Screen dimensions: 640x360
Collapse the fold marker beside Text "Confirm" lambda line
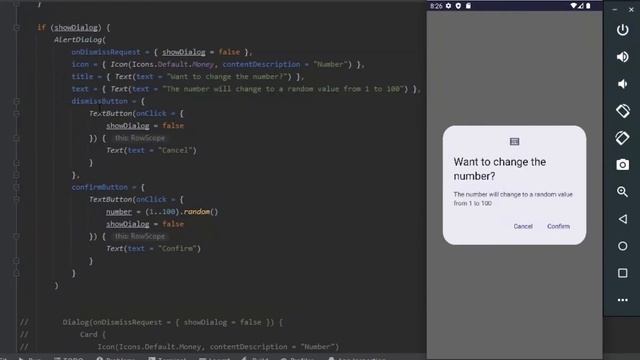point(17,236)
